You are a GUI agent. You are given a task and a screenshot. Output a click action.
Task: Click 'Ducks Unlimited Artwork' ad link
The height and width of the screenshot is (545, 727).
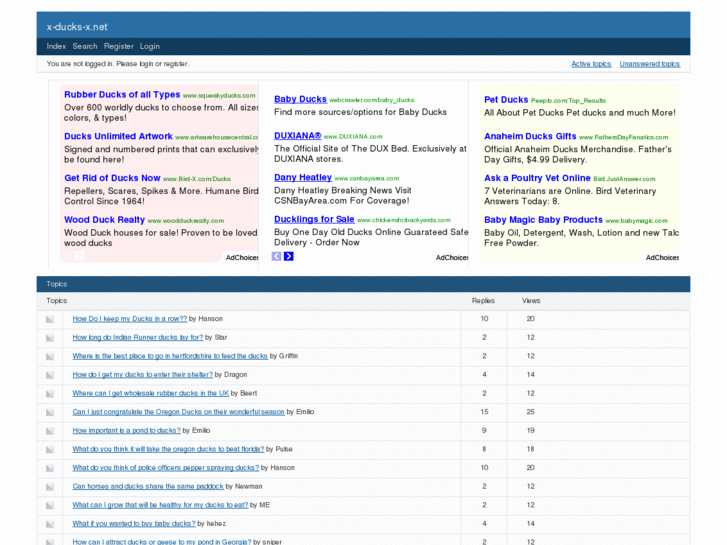tap(118, 136)
